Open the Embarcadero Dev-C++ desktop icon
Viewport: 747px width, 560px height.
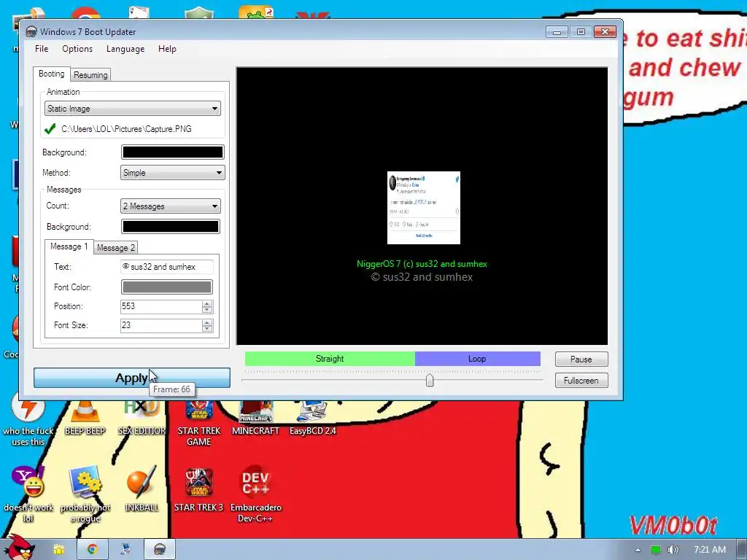click(255, 494)
